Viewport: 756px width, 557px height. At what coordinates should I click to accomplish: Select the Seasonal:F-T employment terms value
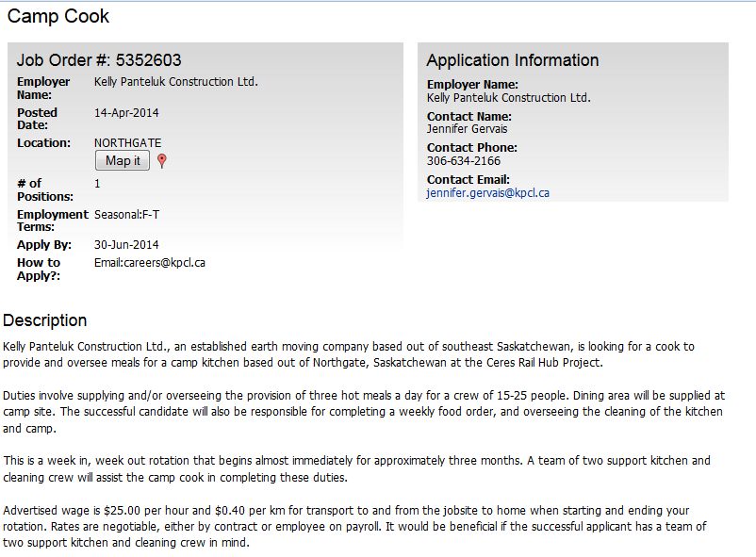pyautogui.click(x=126, y=215)
